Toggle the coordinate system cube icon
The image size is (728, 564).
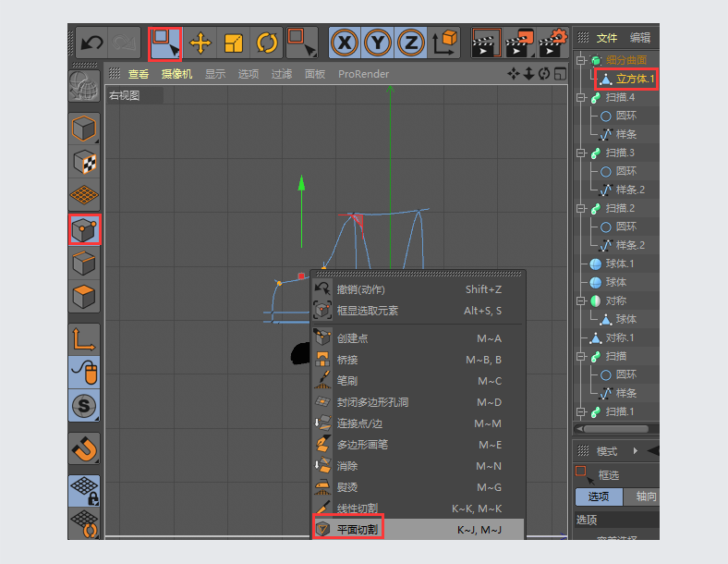click(444, 43)
